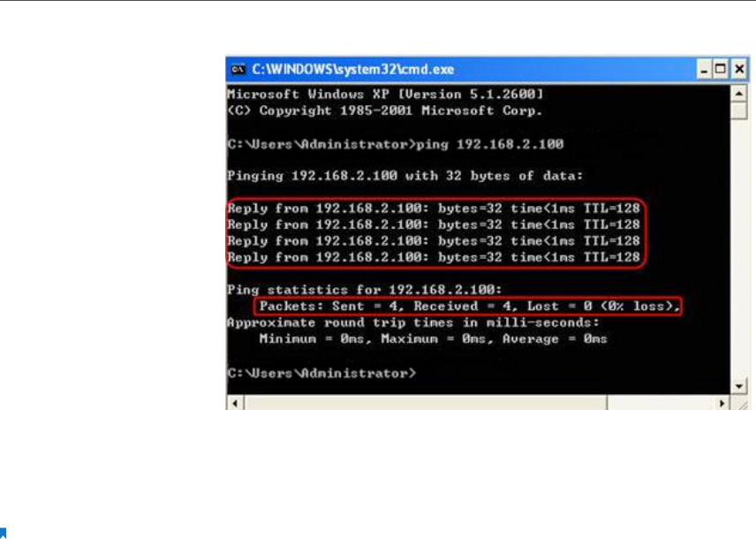Click the horizontal scrollbar left arrow
756x539 pixels.
tap(235, 403)
